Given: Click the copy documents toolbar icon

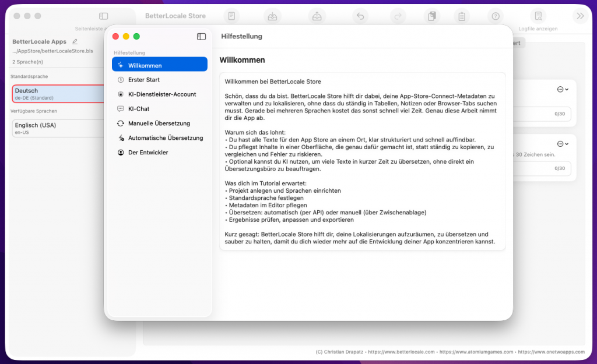Looking at the screenshot, I should 431,16.
